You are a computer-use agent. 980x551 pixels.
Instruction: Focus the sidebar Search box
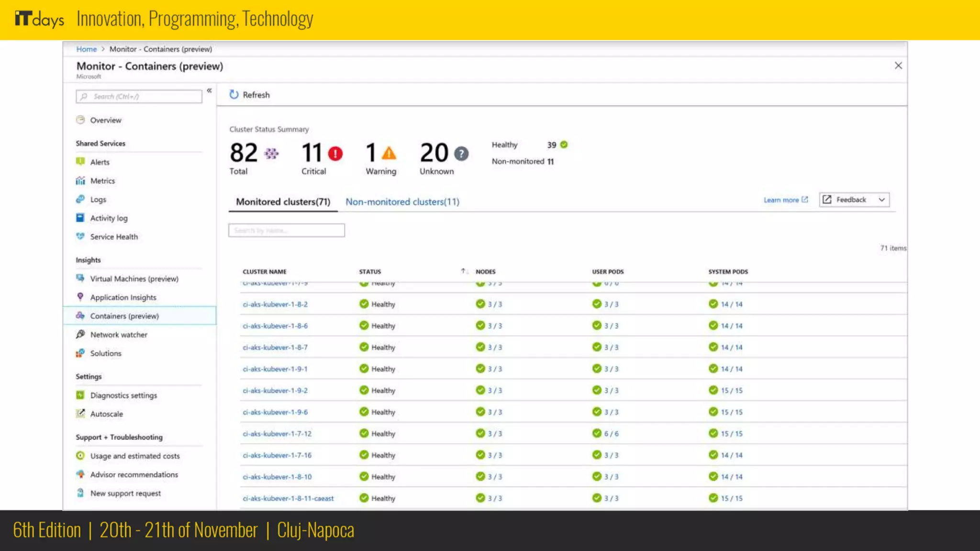[139, 97]
